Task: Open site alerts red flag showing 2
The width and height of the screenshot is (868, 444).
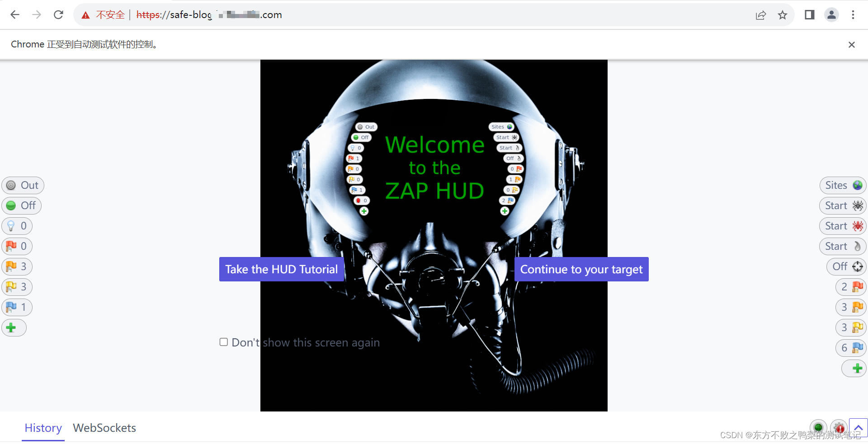Action: point(851,287)
